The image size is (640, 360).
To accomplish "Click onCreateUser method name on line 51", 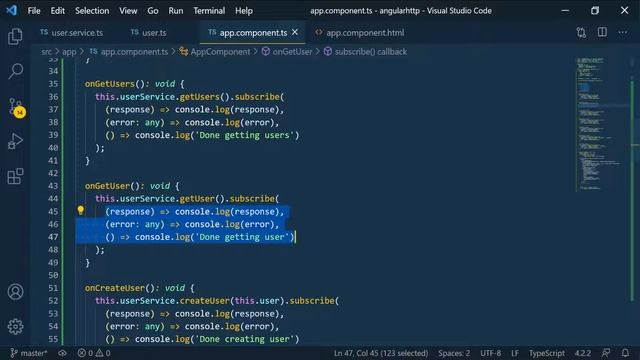I will [x=115, y=288].
